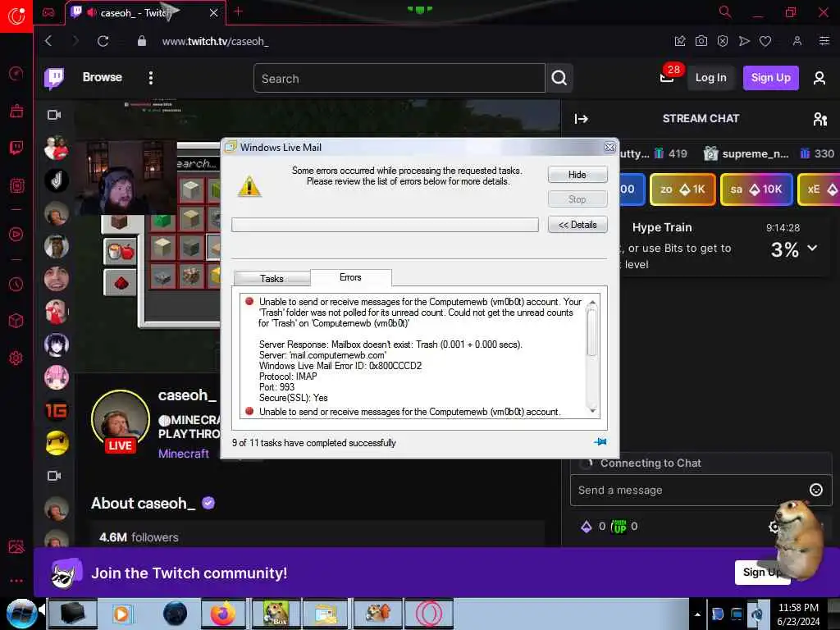Open Settings gear in Opera sidebar

(16, 358)
